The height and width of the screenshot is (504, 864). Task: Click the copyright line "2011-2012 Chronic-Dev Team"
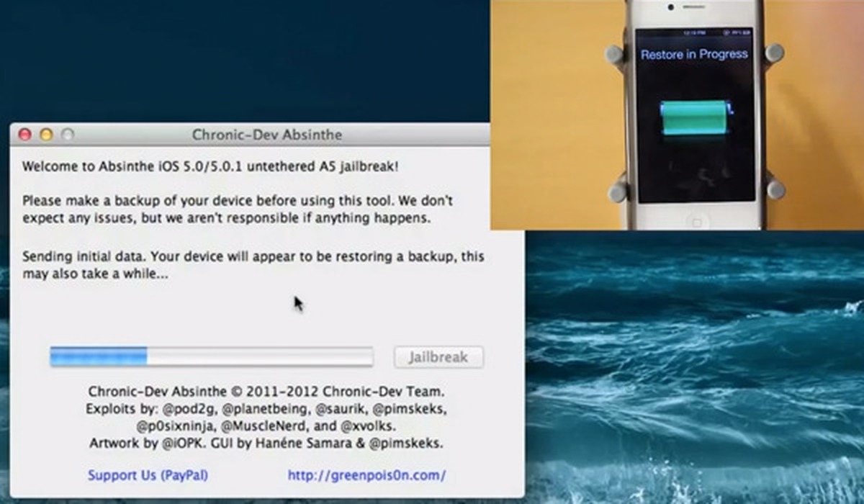point(266,392)
